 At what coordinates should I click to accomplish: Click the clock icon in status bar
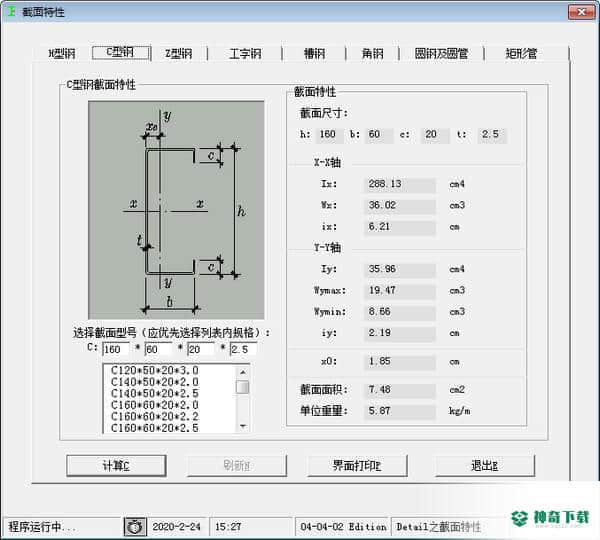[135, 527]
